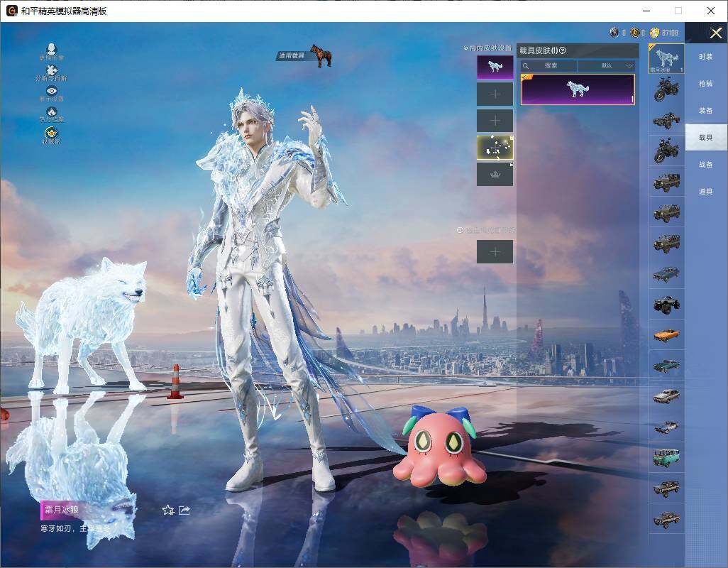Click the star favorite icon beside 霜月冰狼
Image resolution: width=728 pixels, height=568 pixels.
tap(168, 510)
